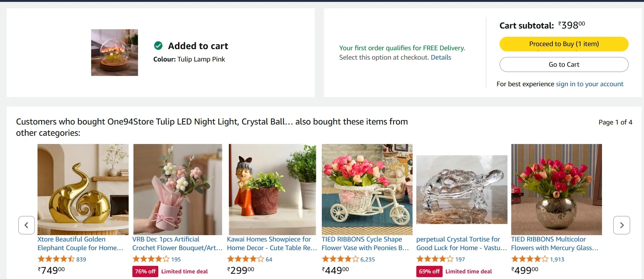Open the mercury glass vase flowers image
This screenshot has width=644, height=279.
[556, 189]
